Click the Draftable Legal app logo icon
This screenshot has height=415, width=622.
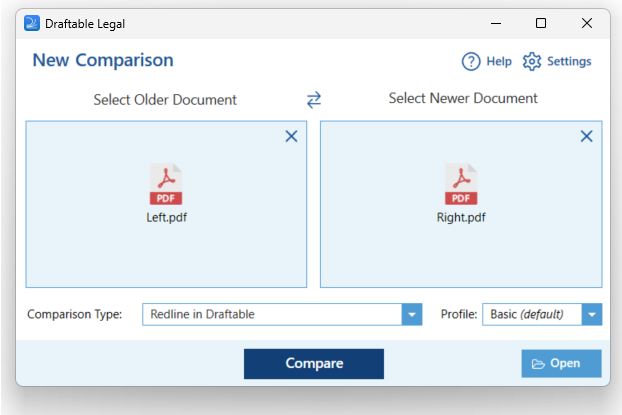tap(32, 23)
